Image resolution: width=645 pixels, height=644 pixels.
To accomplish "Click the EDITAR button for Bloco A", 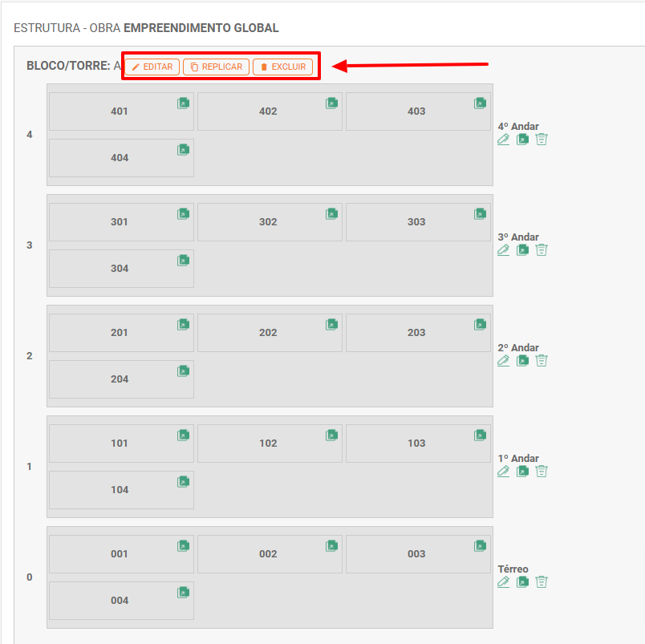I will 152,67.
